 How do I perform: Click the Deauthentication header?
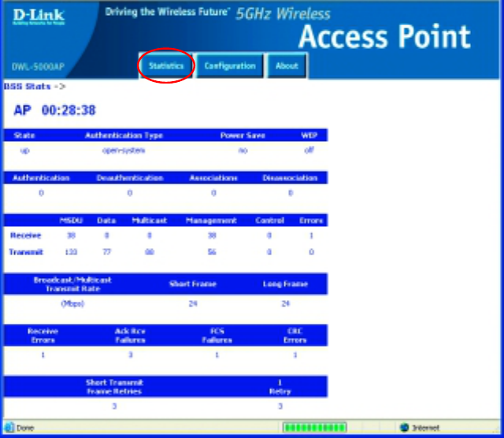(x=130, y=178)
